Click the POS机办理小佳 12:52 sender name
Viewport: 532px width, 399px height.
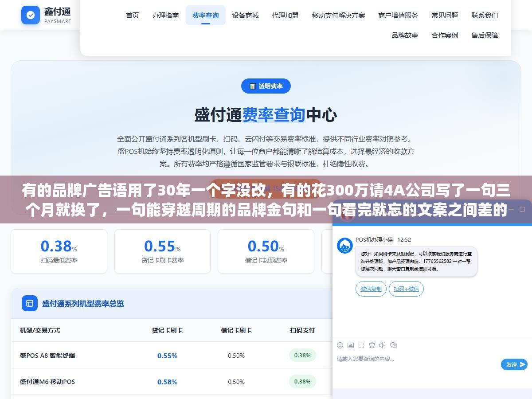click(383, 240)
